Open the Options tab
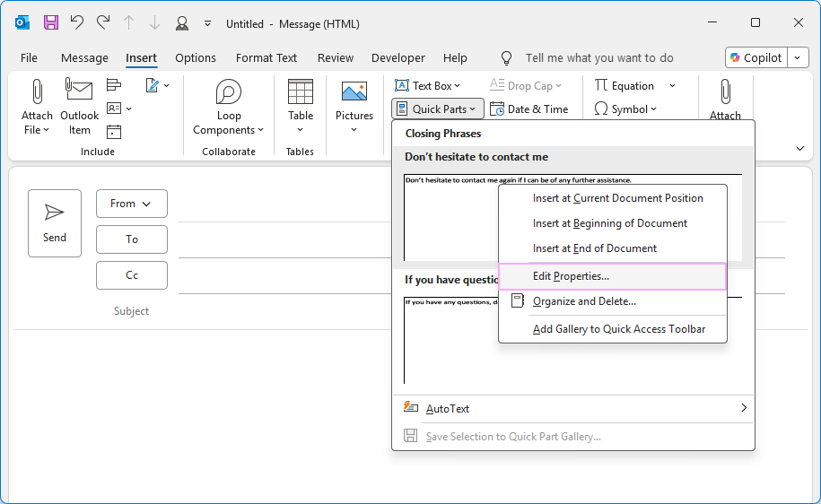 [196, 58]
